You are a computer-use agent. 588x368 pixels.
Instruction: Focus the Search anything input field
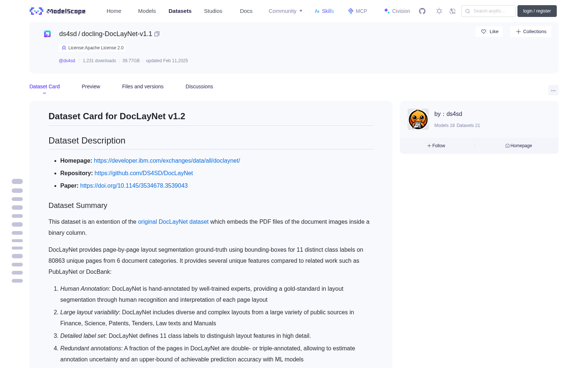(x=488, y=11)
